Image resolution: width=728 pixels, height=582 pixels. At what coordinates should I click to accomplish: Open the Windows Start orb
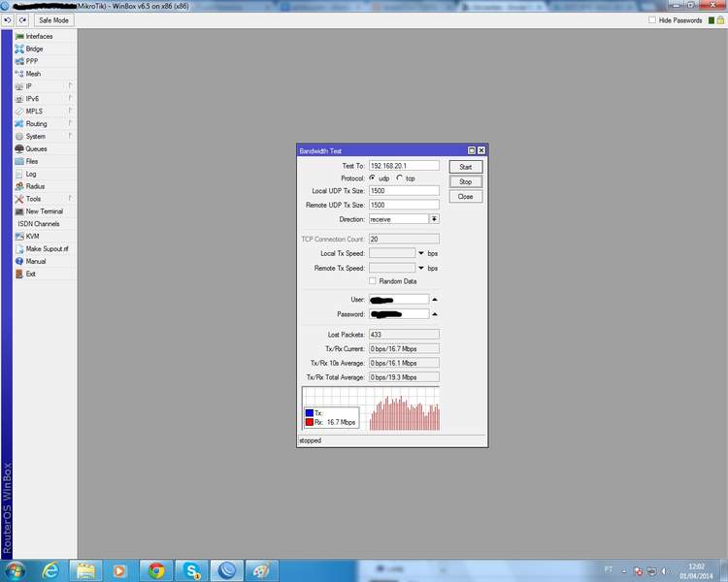coord(16,570)
